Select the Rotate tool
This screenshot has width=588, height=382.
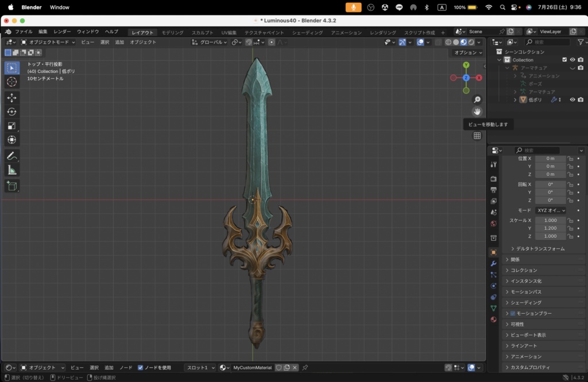[x=11, y=111]
